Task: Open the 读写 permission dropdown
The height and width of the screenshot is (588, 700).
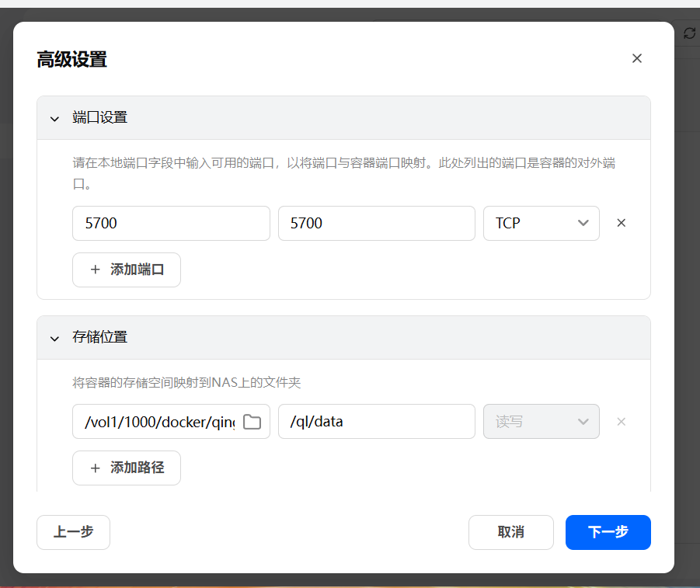Action: [x=542, y=422]
